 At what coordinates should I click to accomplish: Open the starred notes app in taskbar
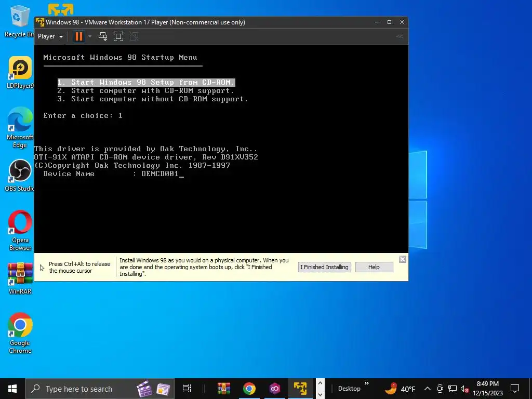tap(163, 389)
